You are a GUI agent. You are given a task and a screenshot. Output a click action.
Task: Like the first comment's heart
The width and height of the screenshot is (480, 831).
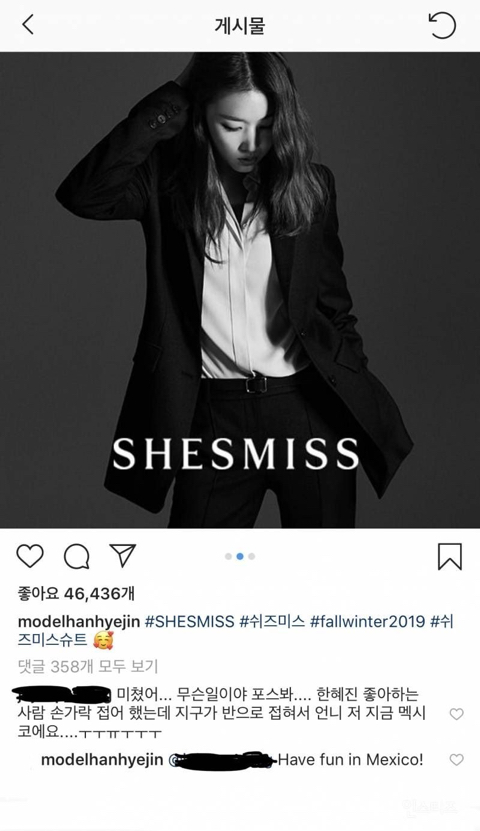point(456,714)
